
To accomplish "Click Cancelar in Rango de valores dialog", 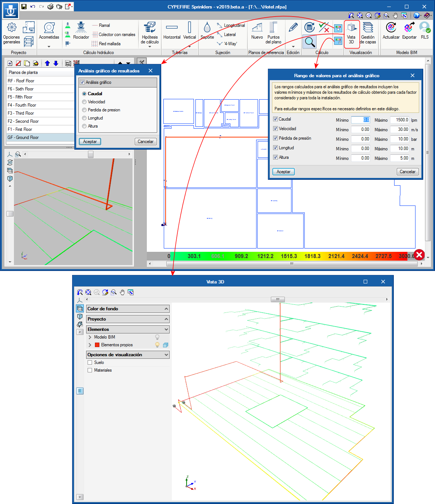I will [x=408, y=172].
